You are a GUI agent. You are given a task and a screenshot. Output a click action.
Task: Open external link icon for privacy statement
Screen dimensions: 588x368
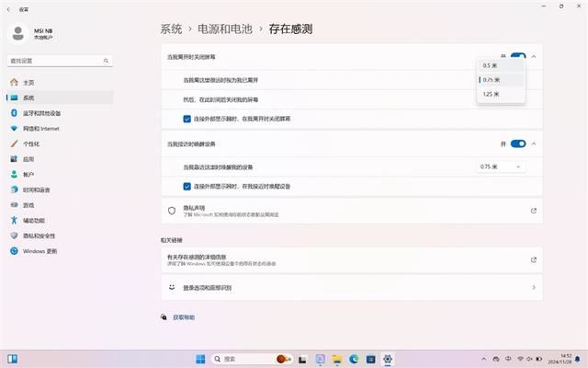point(533,211)
